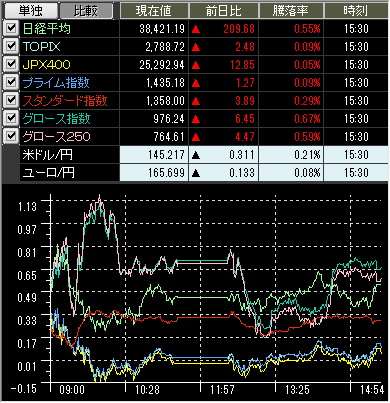Uncheck the グロース250 checkbox
The image size is (390, 403).
coord(11,136)
